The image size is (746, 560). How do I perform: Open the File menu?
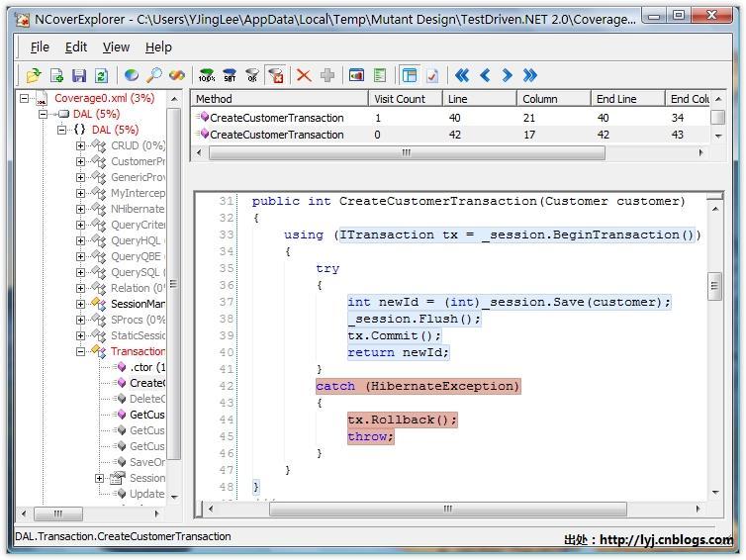(40, 47)
